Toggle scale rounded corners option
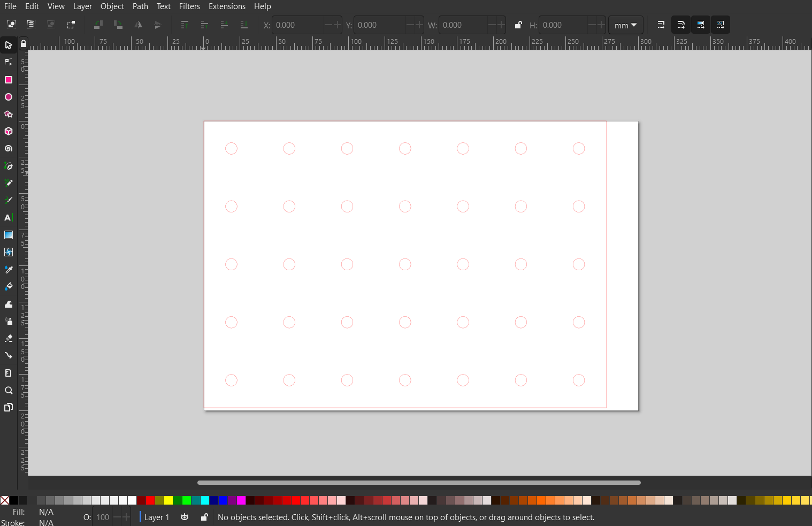Screen dimensions: 812x526 (681, 25)
